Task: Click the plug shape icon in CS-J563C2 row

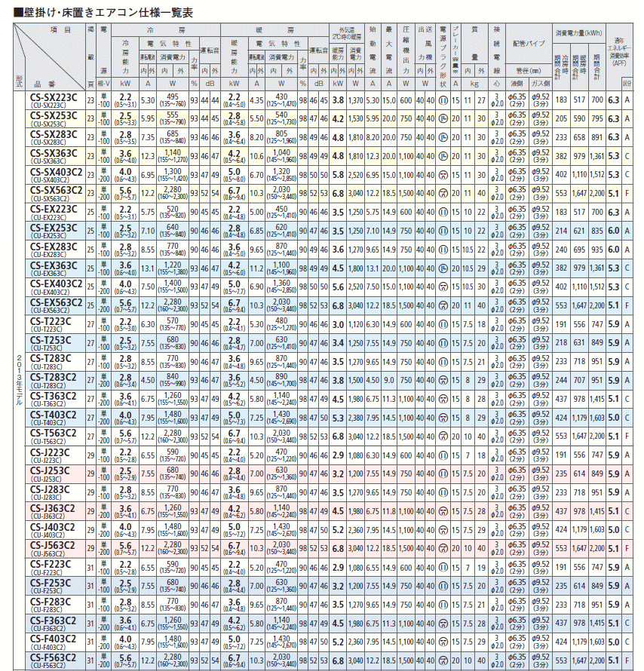Action: pyautogui.click(x=443, y=549)
